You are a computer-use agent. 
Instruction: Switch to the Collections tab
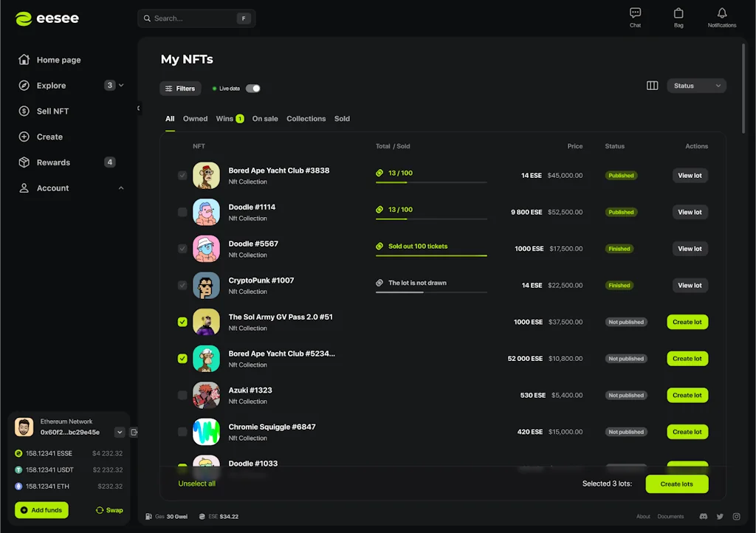click(306, 119)
